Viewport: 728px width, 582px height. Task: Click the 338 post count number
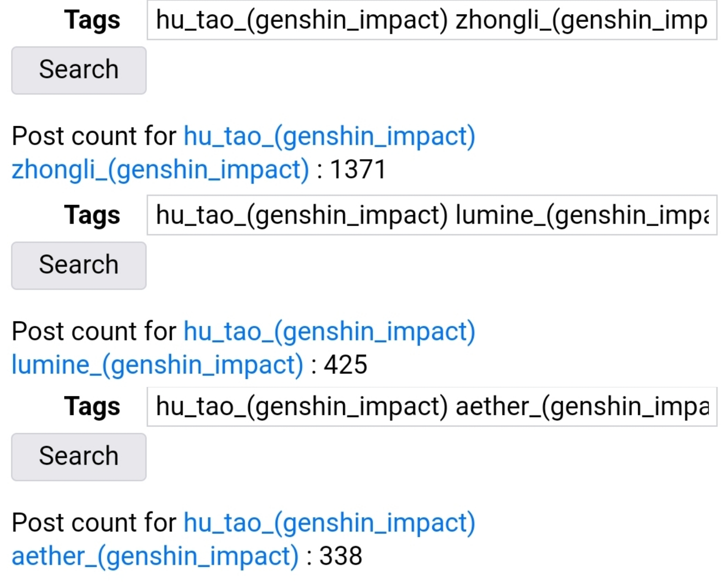[340, 556]
